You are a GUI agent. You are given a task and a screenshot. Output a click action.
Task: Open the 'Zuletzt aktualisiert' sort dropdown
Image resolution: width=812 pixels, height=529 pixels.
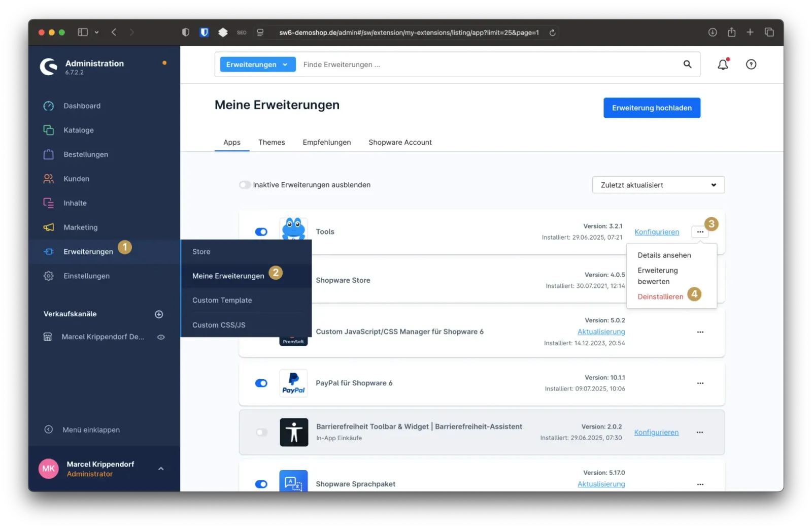pyautogui.click(x=658, y=185)
